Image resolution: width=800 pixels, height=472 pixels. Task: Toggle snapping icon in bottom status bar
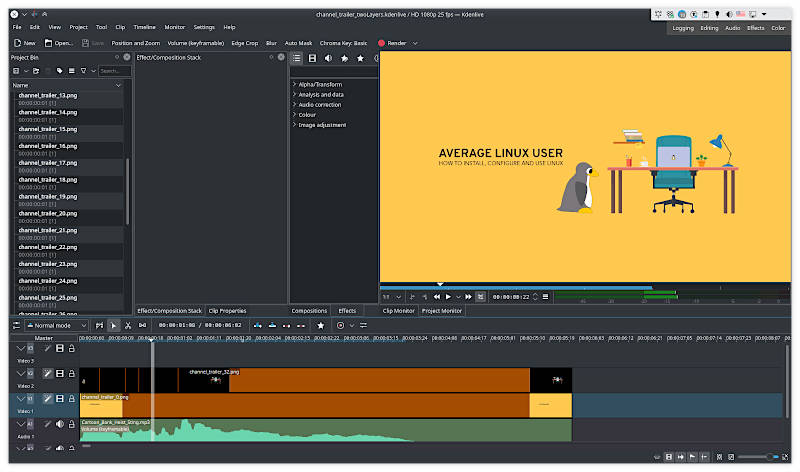(x=705, y=457)
